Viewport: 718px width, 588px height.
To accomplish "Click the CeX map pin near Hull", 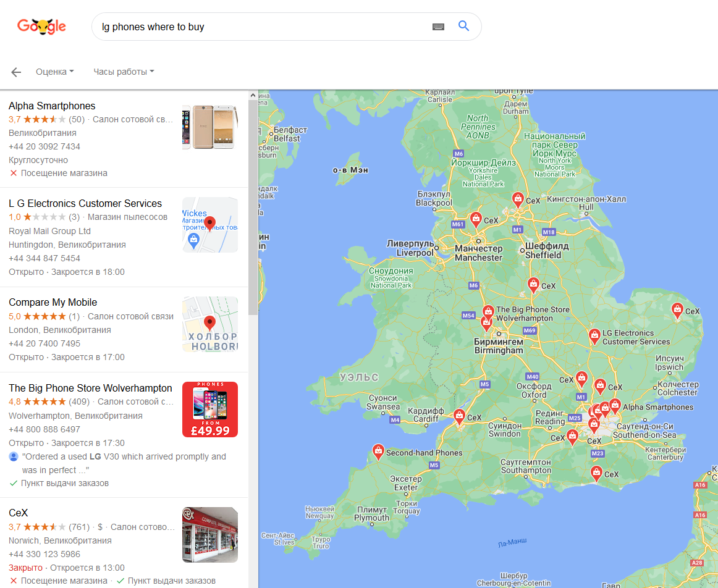I will click(x=518, y=199).
